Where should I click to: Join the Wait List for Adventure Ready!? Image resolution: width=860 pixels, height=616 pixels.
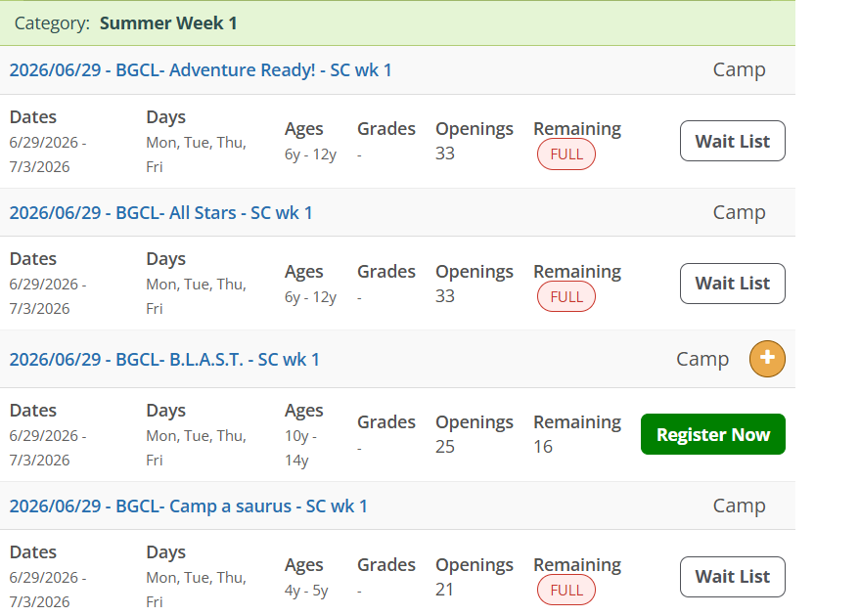tap(732, 141)
